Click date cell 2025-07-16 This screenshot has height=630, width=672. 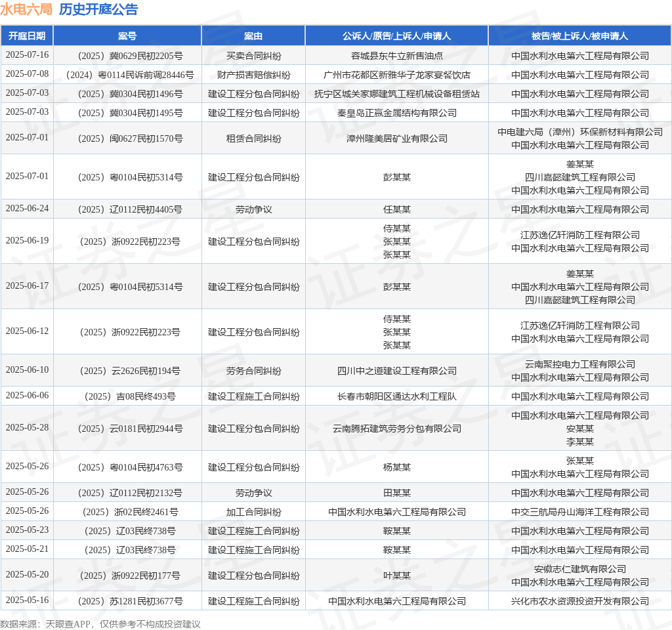(27, 55)
